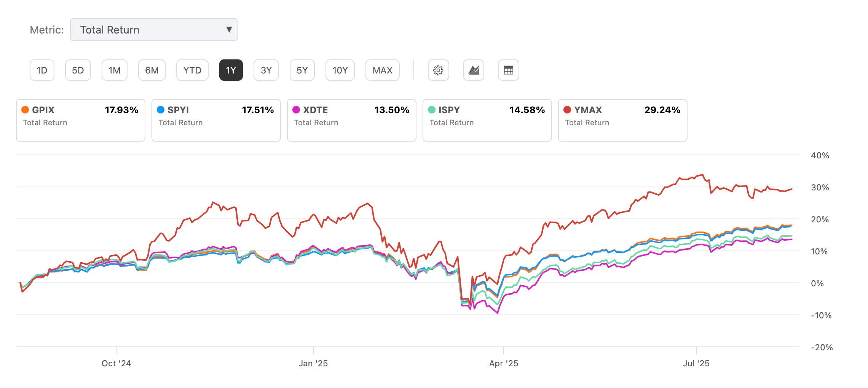Click the red YMAX color dot
Image resolution: width=868 pixels, height=388 pixels.
click(x=567, y=110)
